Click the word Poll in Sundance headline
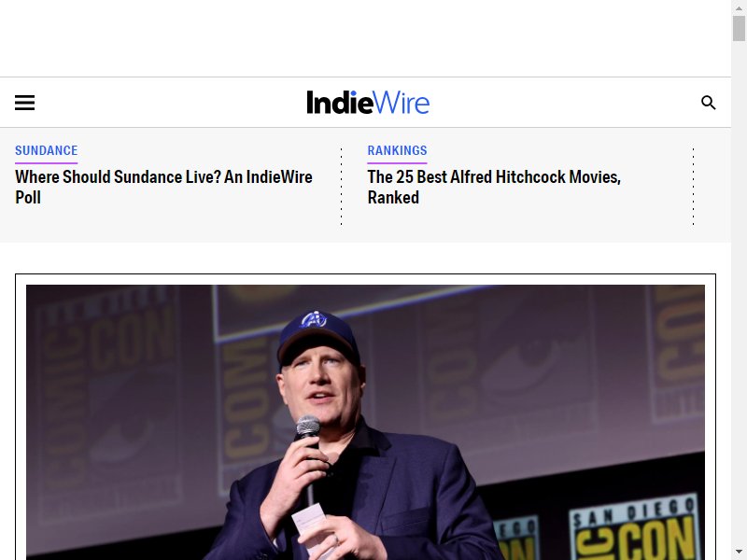 (x=28, y=197)
